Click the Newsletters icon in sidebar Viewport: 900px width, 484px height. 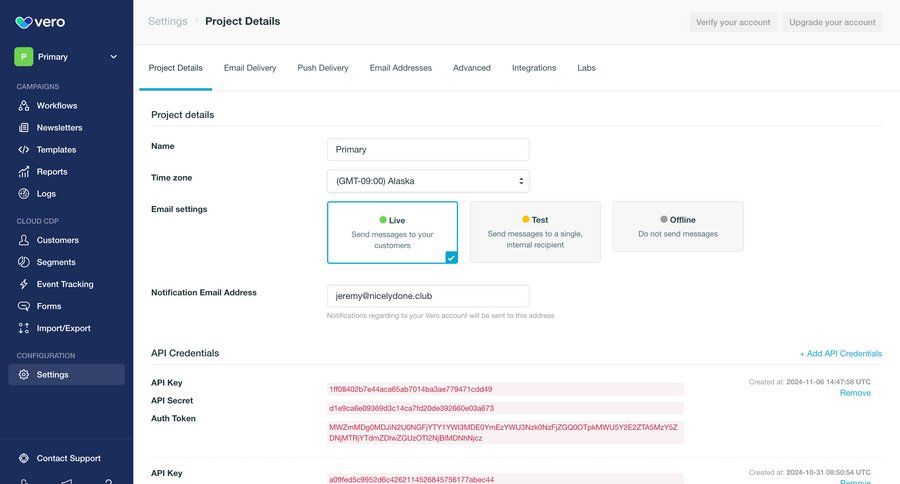click(24, 127)
